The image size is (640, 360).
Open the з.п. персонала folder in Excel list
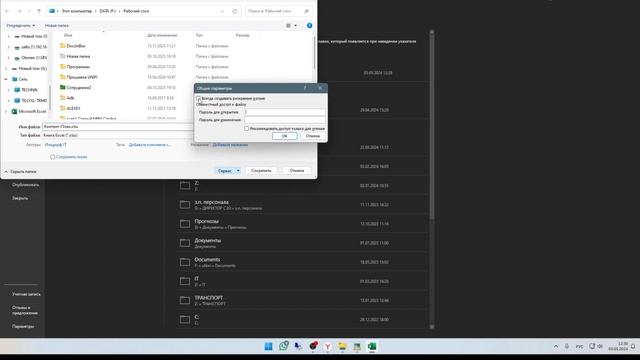pyautogui.click(x=302, y=204)
